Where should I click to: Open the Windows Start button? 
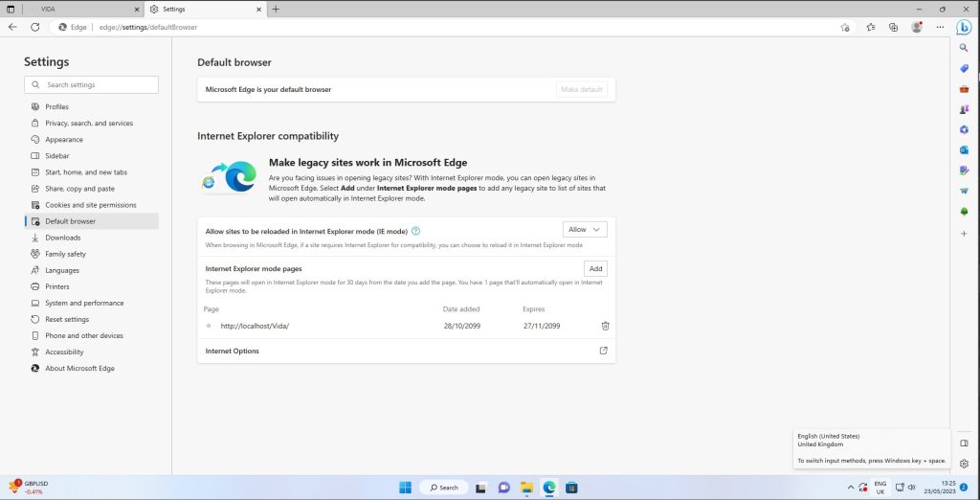(406, 488)
